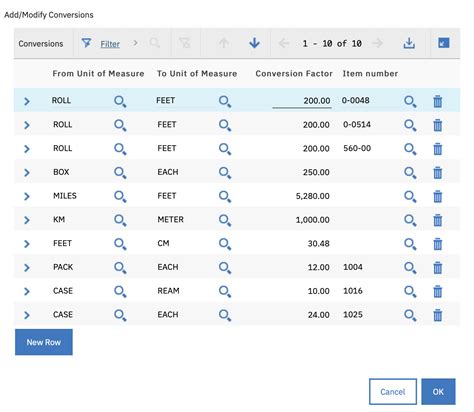
Task: Expand the FEET to CM row
Action: 27,244
